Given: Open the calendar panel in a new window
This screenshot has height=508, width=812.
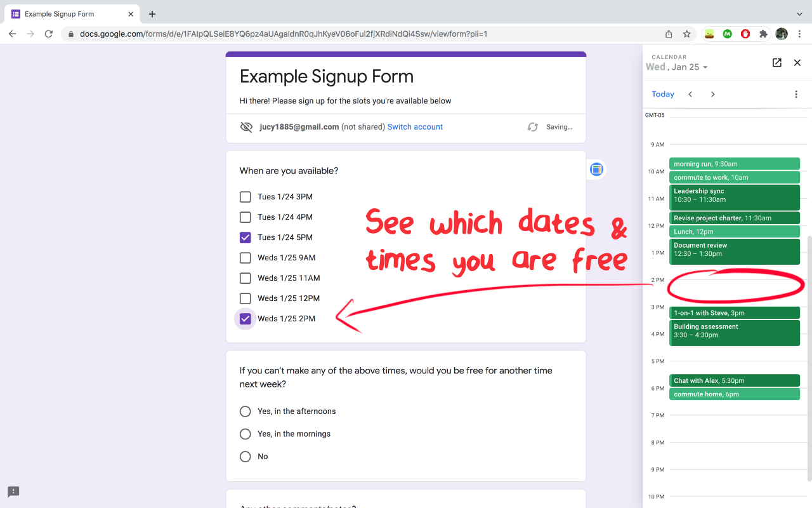Looking at the screenshot, I should (776, 63).
